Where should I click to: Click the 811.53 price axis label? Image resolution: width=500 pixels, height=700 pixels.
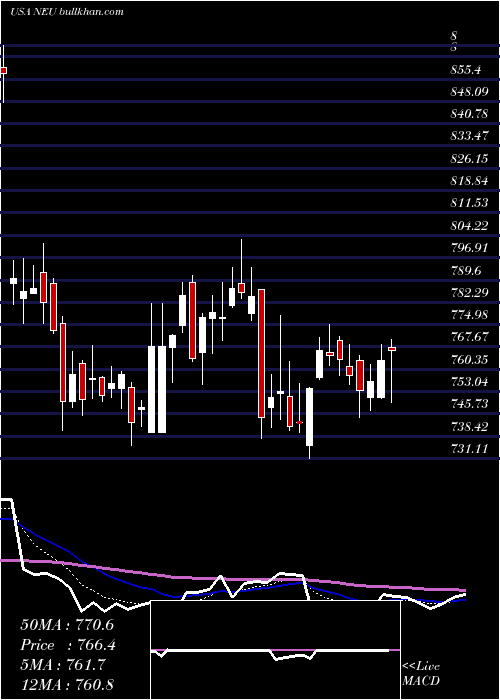click(469, 204)
